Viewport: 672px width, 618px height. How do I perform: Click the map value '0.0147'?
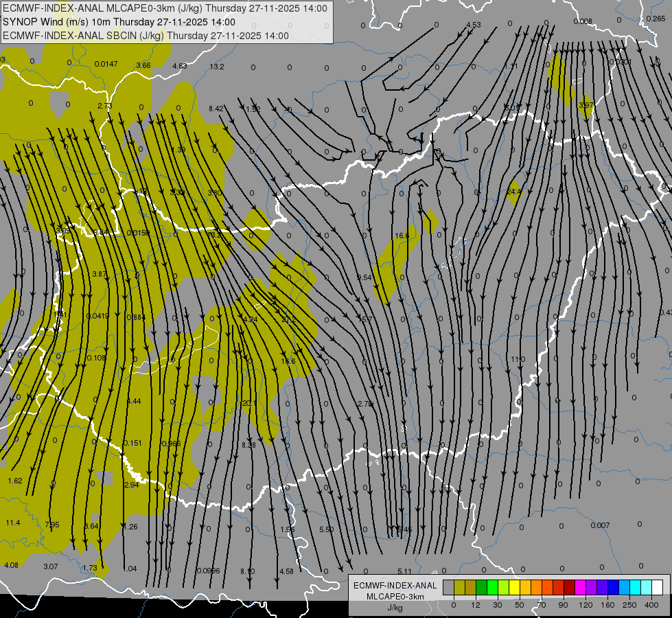click(106, 64)
